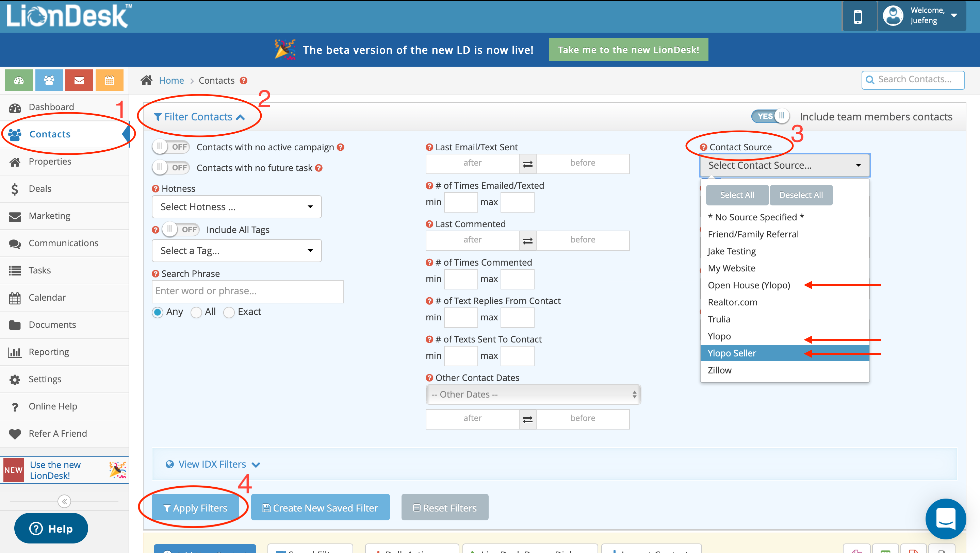Click the mobile phone icon in header
Screen dimensions: 980x553
[857, 17]
